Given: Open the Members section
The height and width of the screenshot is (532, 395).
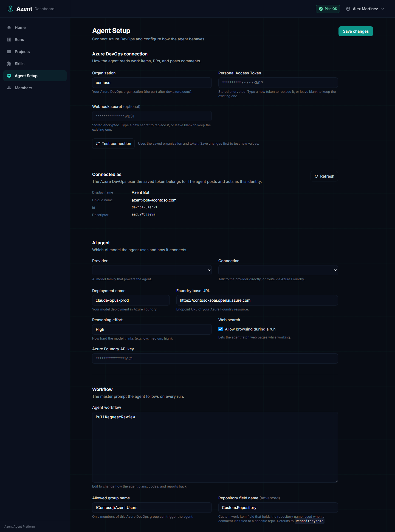Looking at the screenshot, I should [x=35, y=88].
